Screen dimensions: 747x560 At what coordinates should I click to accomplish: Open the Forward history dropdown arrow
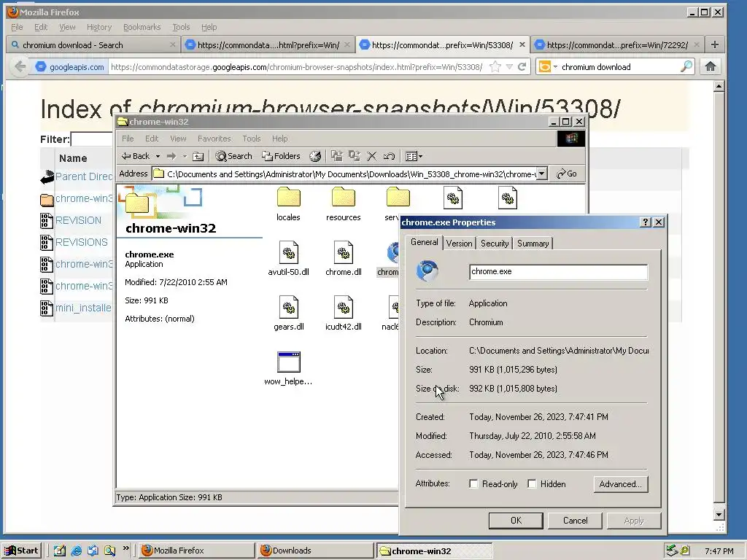[185, 156]
